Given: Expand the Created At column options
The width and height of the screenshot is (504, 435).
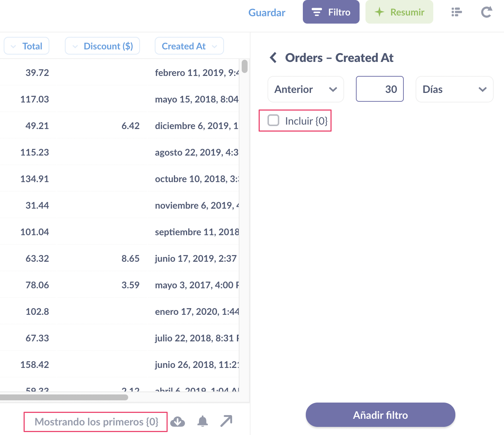Looking at the screenshot, I should 189,46.
